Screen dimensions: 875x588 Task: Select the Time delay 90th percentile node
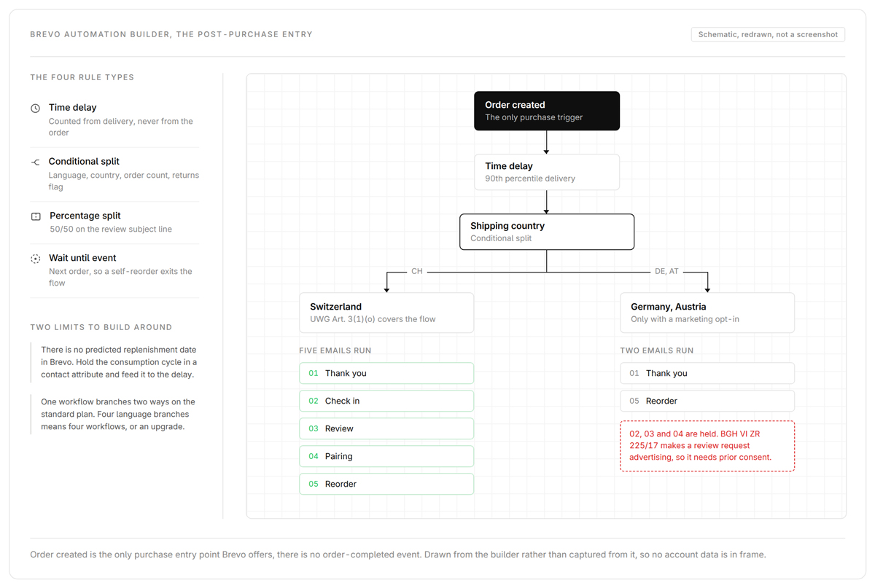pyautogui.click(x=547, y=172)
